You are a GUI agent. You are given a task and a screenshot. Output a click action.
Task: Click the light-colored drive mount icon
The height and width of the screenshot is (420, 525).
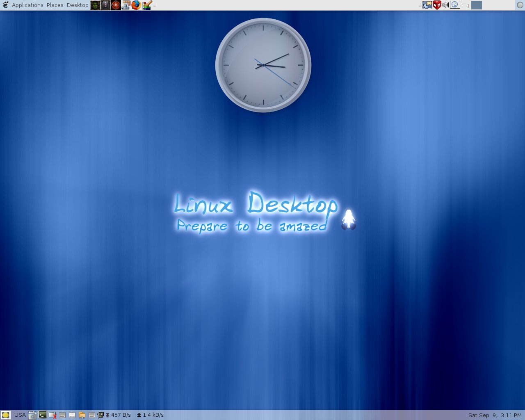(x=72, y=415)
